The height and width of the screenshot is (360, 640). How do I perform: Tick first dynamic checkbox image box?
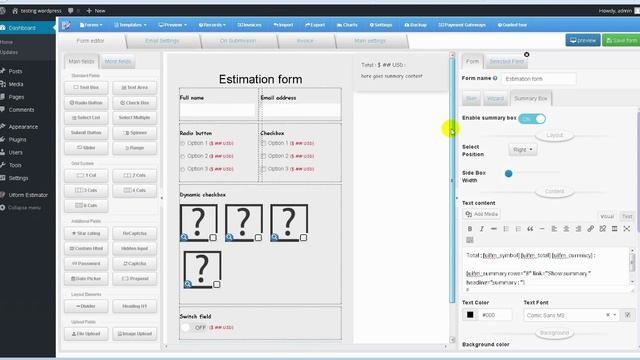point(213,238)
